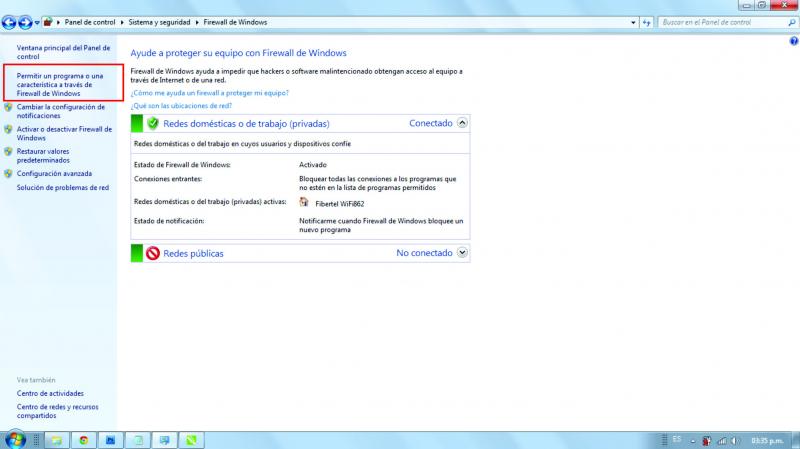This screenshot has height=449, width=800.
Task: Click the 'No conectado' status text
Action: (424, 253)
